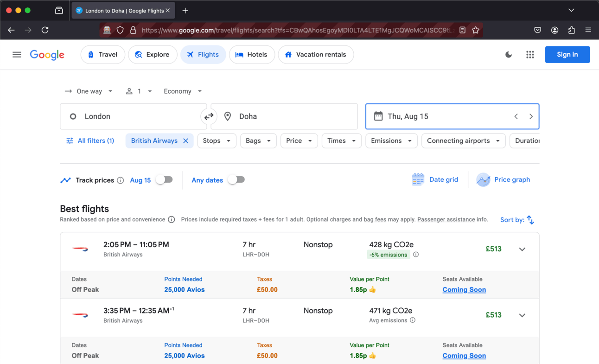599x364 pixels.
Task: Click the tracking protection shield icon
Action: click(x=120, y=30)
